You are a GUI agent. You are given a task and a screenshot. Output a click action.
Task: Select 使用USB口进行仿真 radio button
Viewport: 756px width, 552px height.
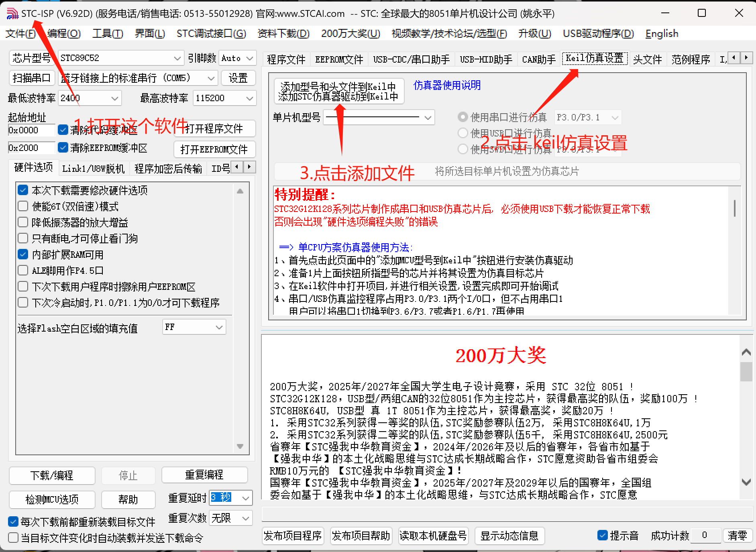point(463,133)
